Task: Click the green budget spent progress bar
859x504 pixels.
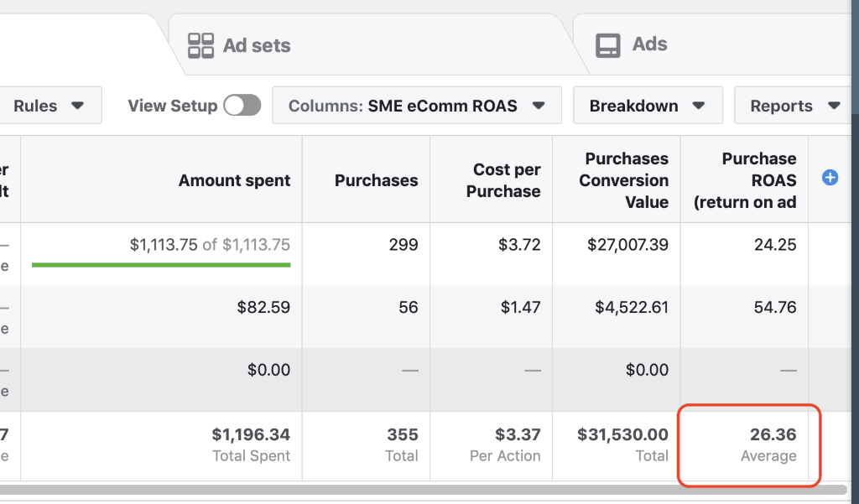Action: 161,265
